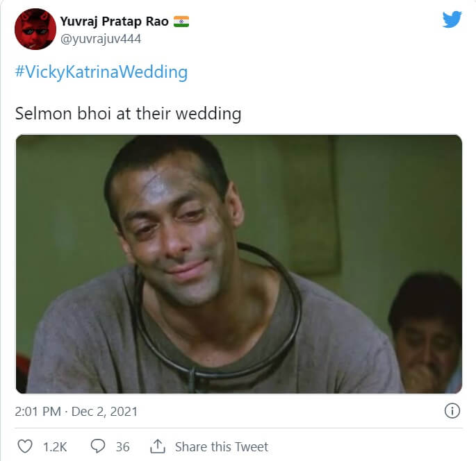Like the tweet with the heart icon
This screenshot has height=461, width=476.
[24, 446]
